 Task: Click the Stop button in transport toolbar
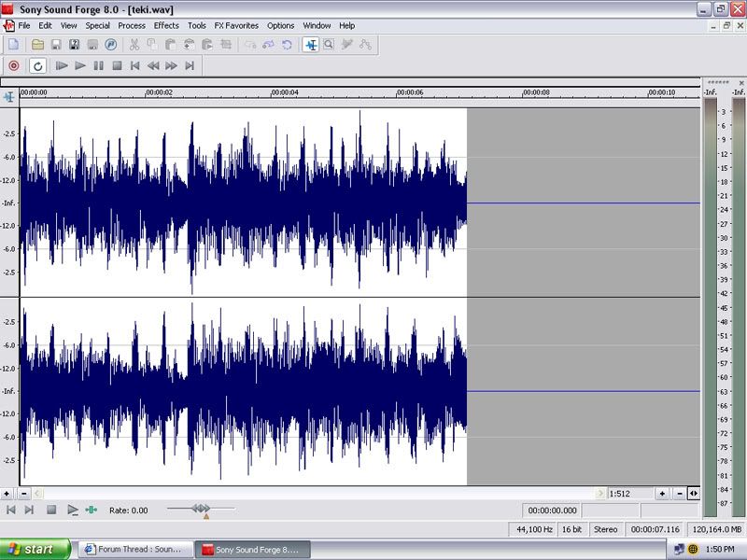pyautogui.click(x=117, y=65)
